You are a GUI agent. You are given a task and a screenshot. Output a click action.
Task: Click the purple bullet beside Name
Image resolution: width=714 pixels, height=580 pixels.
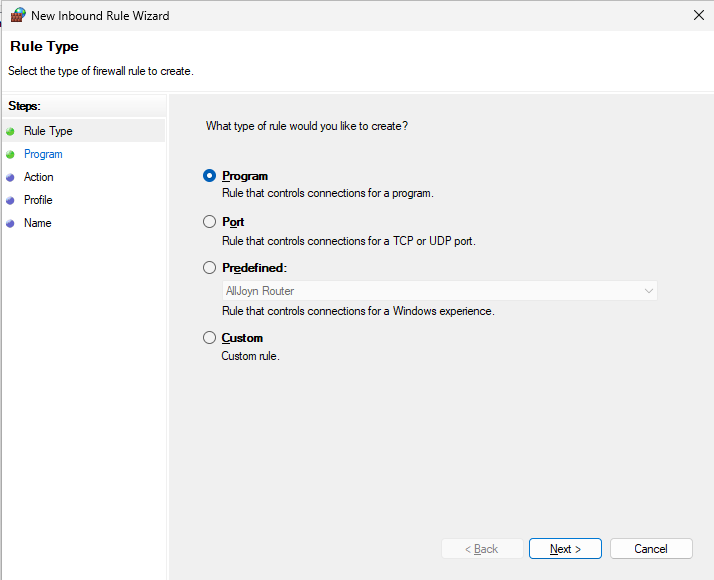[10, 224]
